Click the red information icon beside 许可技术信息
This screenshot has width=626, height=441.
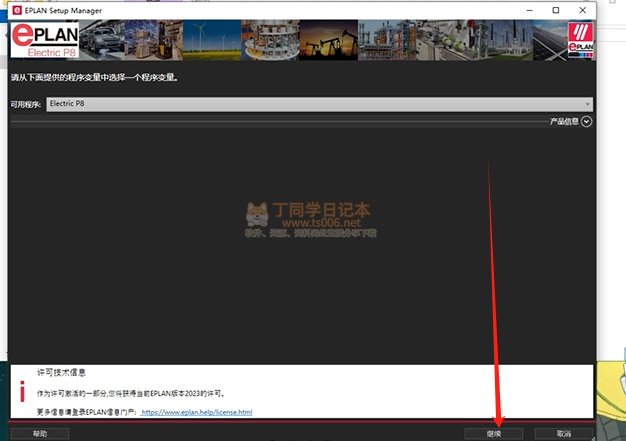(x=22, y=391)
